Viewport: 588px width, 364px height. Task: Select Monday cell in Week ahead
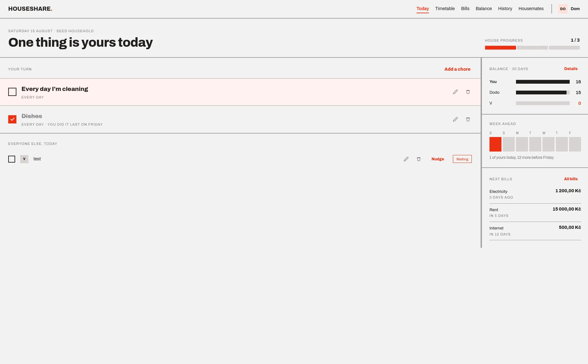pyautogui.click(x=522, y=144)
